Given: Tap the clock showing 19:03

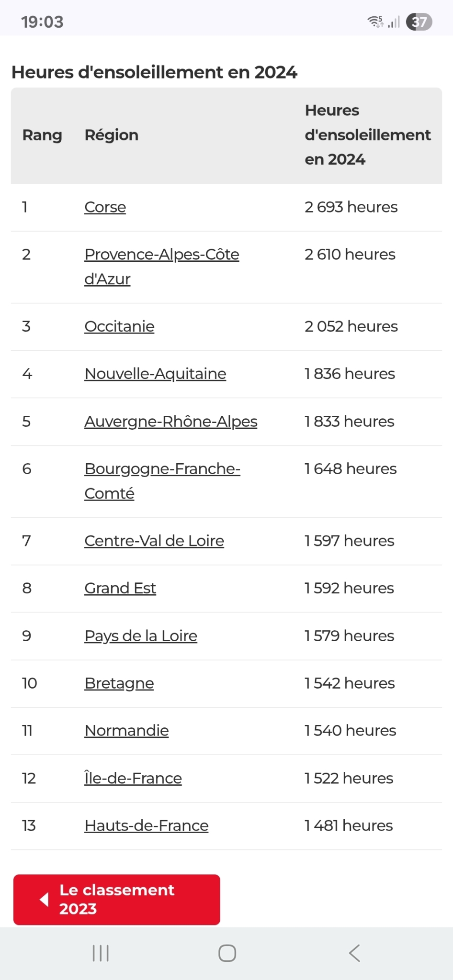Looking at the screenshot, I should click(42, 22).
